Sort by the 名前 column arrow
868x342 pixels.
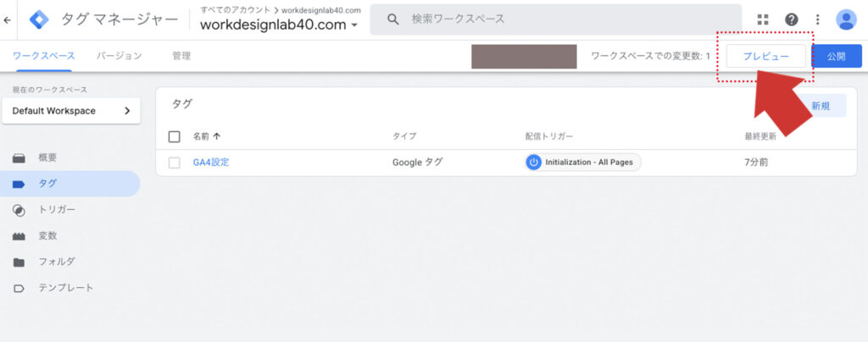pos(216,136)
